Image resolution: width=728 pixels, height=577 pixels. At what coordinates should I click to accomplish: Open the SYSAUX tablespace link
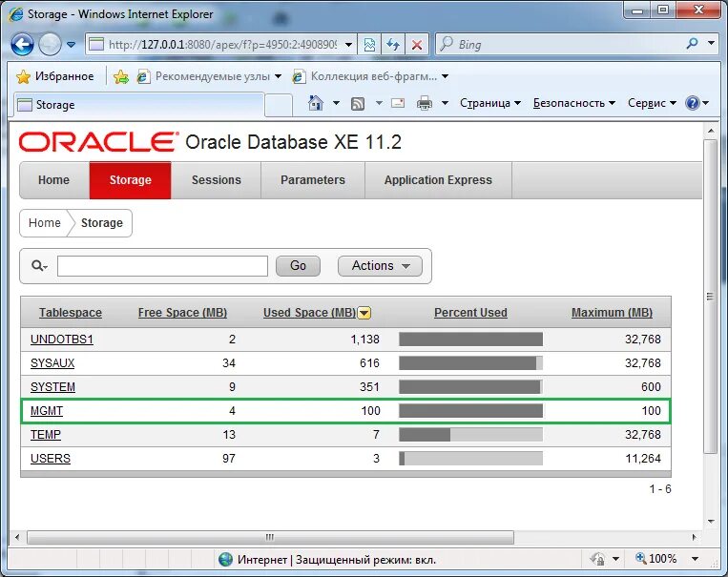pyautogui.click(x=52, y=363)
